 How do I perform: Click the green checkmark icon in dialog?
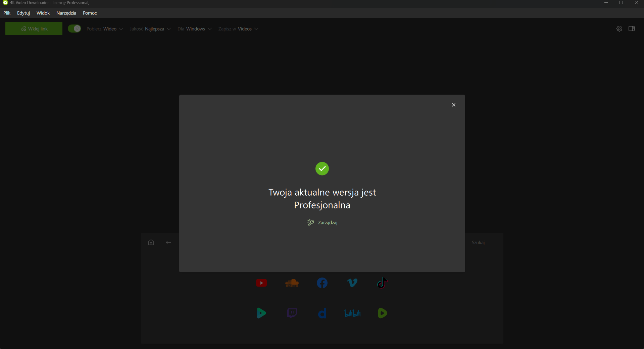(x=322, y=168)
